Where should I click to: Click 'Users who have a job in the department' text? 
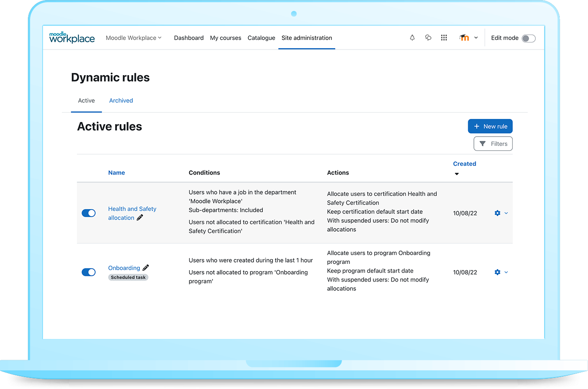tap(242, 197)
